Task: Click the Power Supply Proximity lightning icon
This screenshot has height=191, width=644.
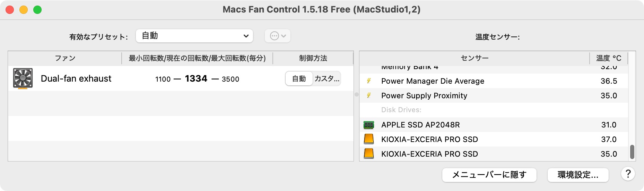Action: click(x=369, y=95)
